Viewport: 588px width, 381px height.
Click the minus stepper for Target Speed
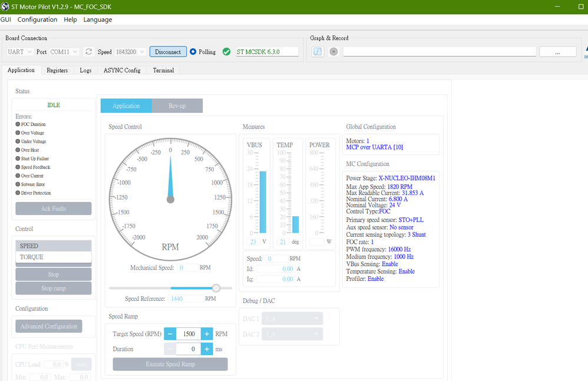[170, 334]
